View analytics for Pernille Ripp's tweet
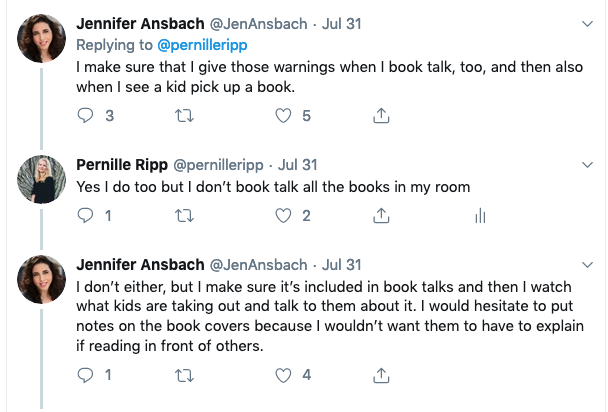The width and height of the screenshot is (608, 412). 480,215
